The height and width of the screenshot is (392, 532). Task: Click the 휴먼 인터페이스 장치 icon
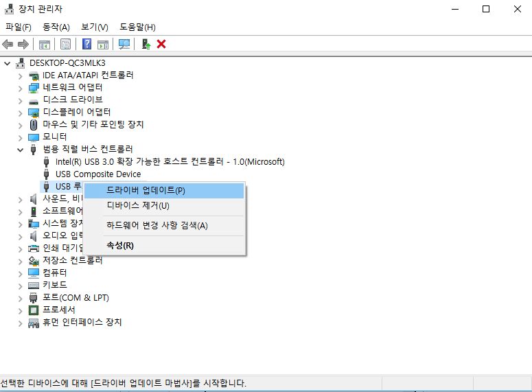click(x=34, y=323)
